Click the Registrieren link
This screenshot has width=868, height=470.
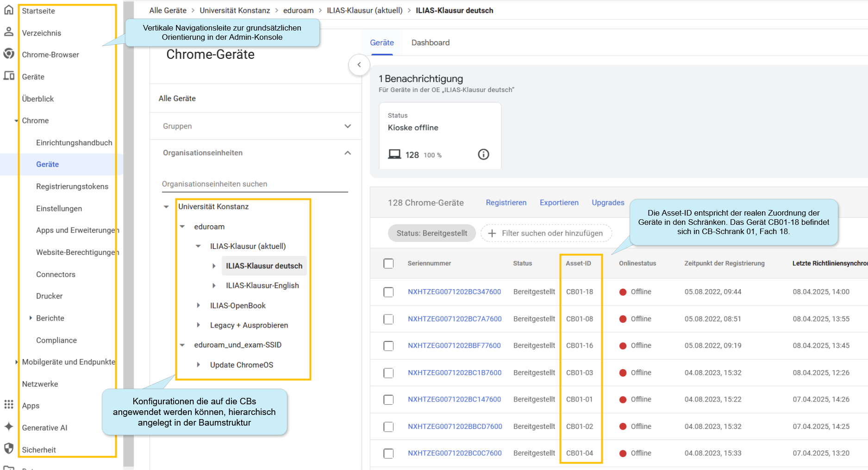[x=506, y=203]
